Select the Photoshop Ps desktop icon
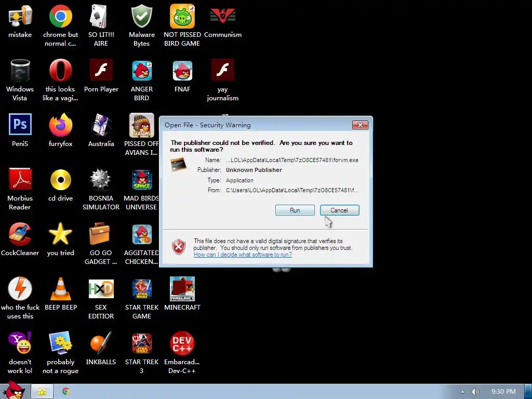 click(x=20, y=125)
